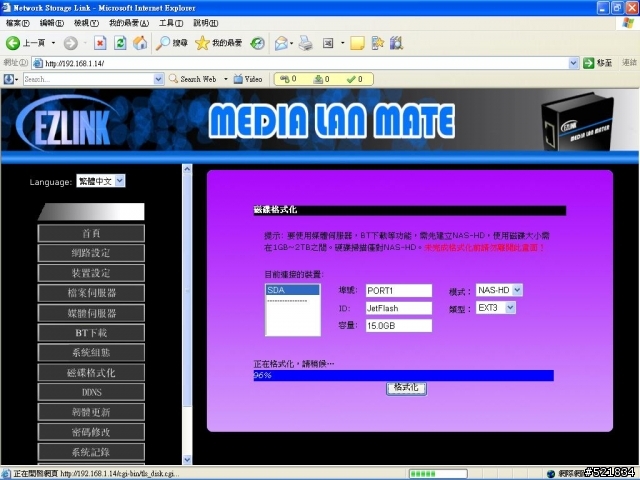Click the JetFlash ID field
This screenshot has height=480, width=640.
click(x=399, y=308)
